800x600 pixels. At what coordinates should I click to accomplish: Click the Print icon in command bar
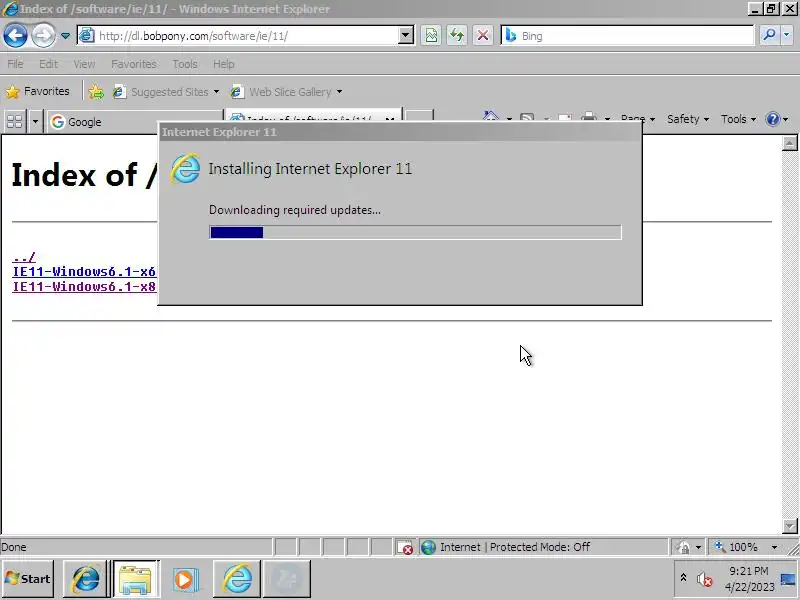tap(588, 117)
